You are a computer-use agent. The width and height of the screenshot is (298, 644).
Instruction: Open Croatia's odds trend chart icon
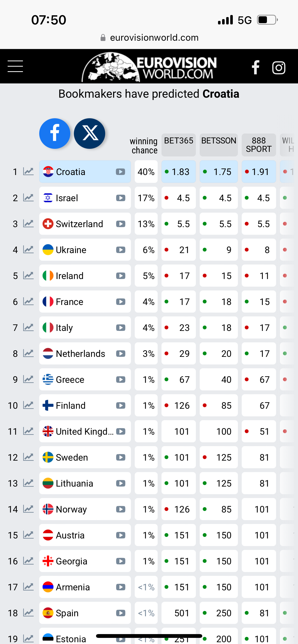pyautogui.click(x=28, y=172)
